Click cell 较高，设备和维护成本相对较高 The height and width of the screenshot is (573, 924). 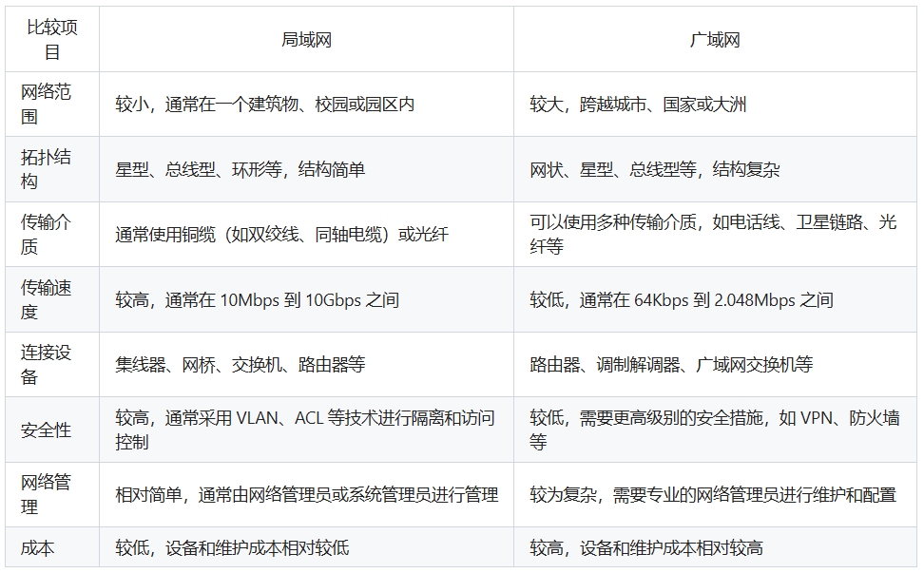pos(715,547)
